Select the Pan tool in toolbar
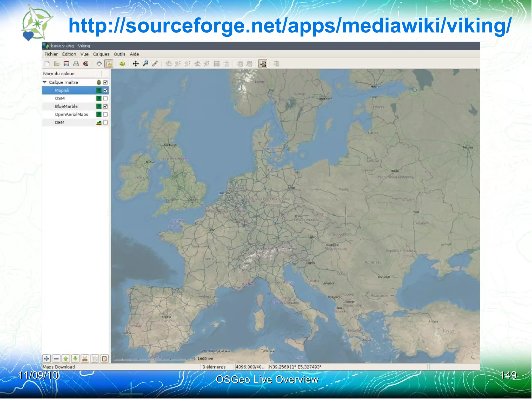This screenshot has width=532, height=399. click(x=136, y=64)
